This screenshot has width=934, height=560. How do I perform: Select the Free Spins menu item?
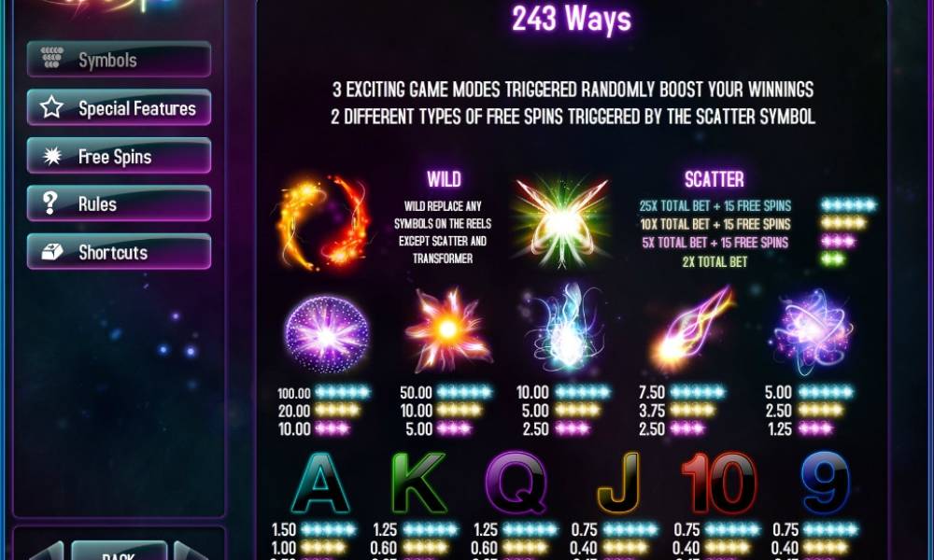click(x=119, y=156)
